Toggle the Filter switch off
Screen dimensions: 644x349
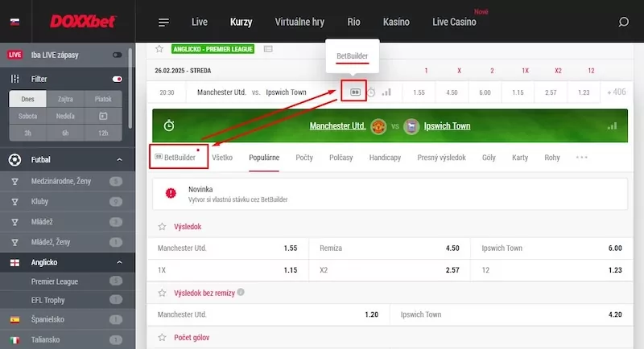(x=117, y=79)
